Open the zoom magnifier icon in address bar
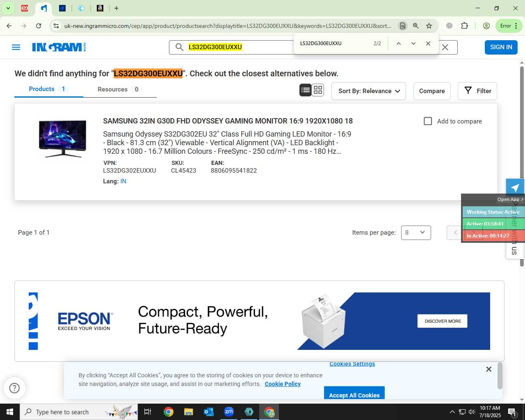This screenshot has height=420, width=525. (416, 26)
